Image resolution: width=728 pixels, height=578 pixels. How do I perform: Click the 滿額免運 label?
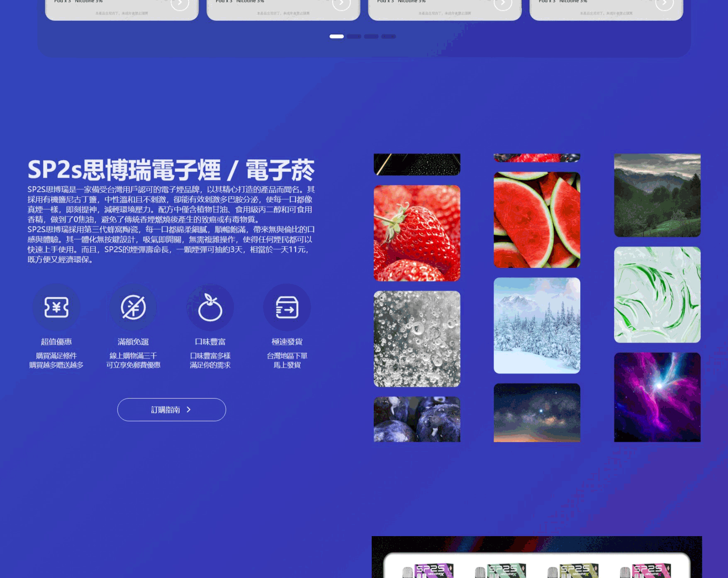pyautogui.click(x=133, y=342)
